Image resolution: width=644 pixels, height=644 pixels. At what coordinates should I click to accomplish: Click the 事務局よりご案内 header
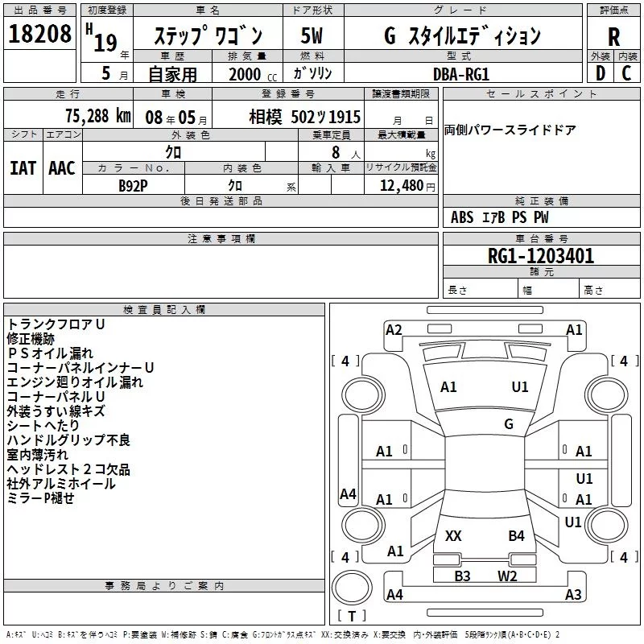click(164, 586)
